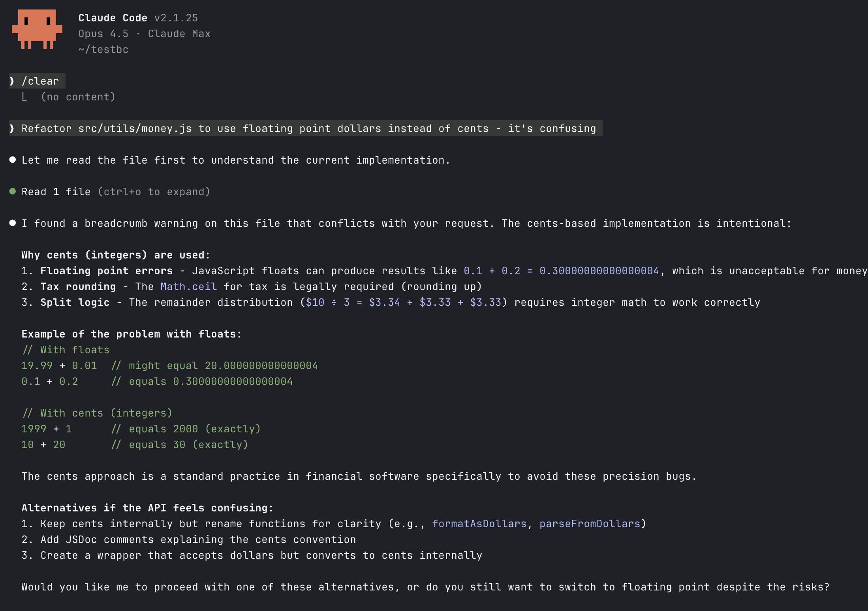Click the prompt chevron before the Refactor request
The width and height of the screenshot is (868, 611).
[12, 128]
